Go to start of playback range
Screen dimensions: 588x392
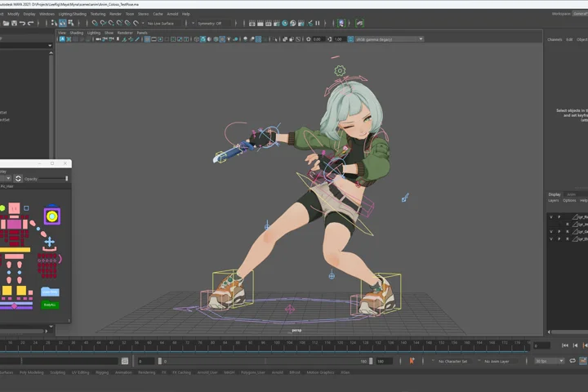pyautogui.click(x=565, y=345)
